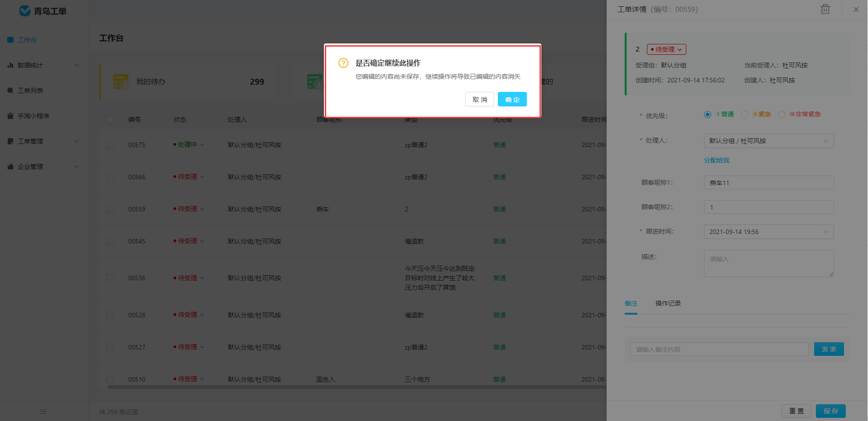Viewport: 868px width, 421px height.
Task: Select the 紧急 priority radio button
Action: click(745, 115)
